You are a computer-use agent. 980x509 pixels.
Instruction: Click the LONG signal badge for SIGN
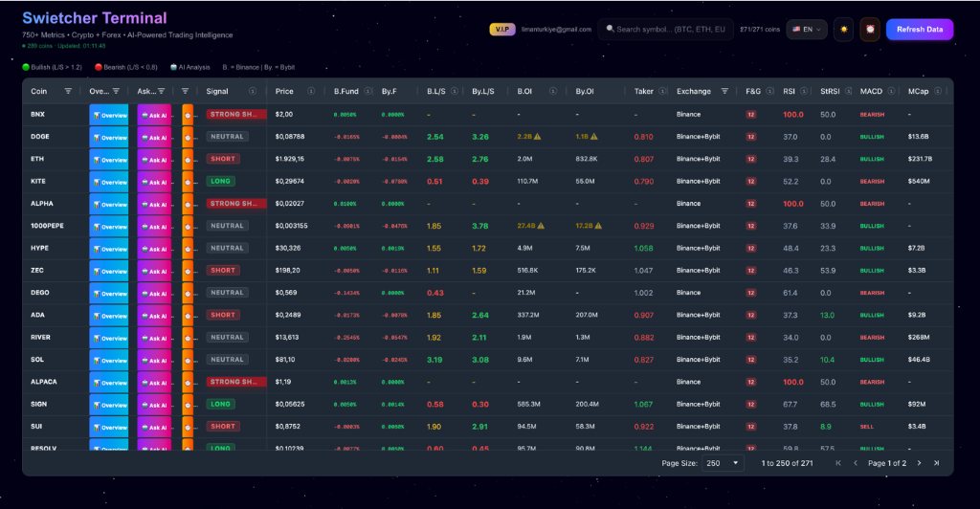[x=221, y=404]
